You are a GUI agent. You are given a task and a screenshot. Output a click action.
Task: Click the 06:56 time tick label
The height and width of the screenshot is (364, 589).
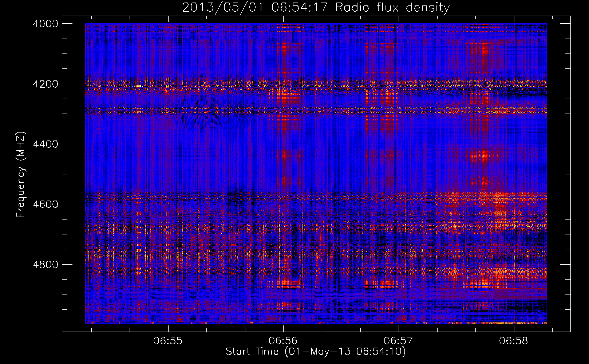[x=283, y=341]
